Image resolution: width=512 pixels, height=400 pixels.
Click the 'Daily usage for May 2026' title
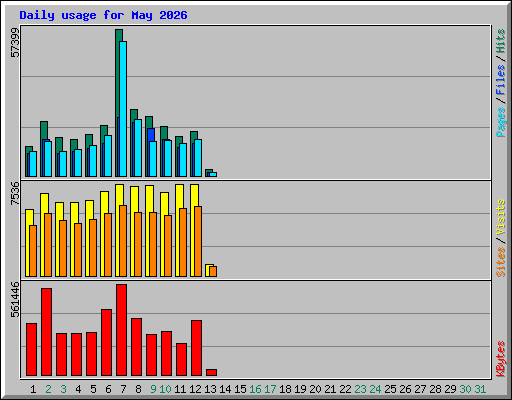point(103,15)
